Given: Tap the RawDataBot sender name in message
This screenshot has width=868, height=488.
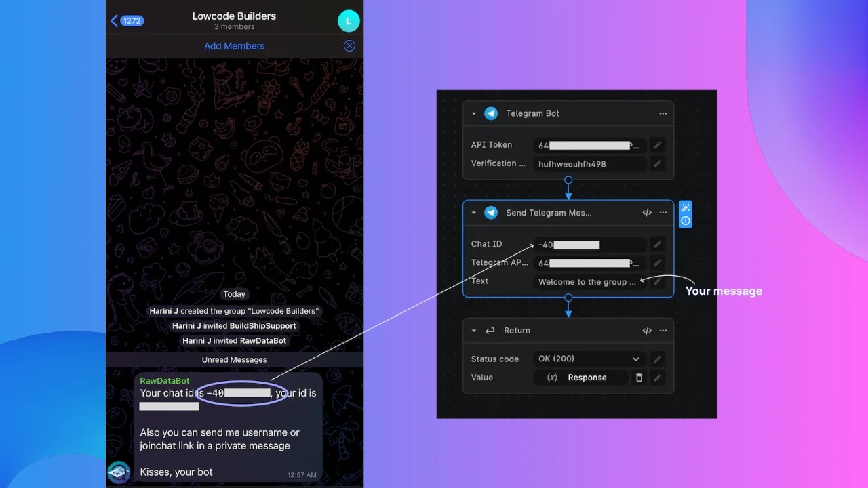Looking at the screenshot, I should 165,381.
